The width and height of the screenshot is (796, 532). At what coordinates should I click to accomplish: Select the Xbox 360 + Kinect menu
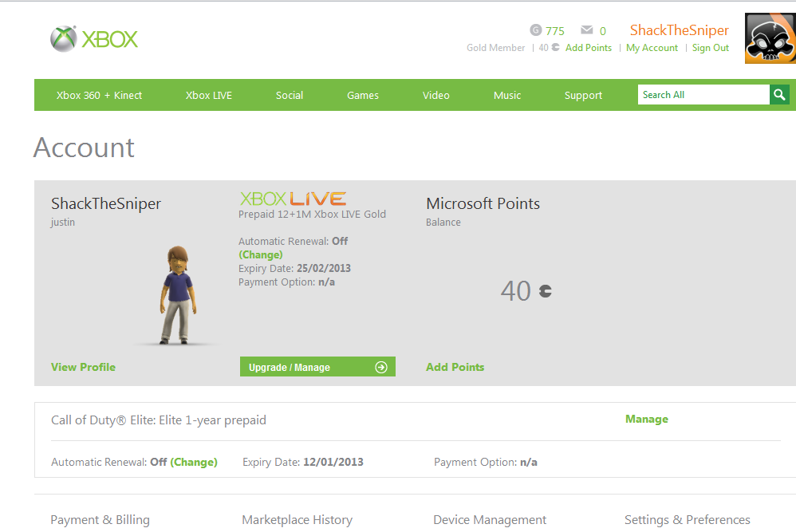pyautogui.click(x=99, y=96)
